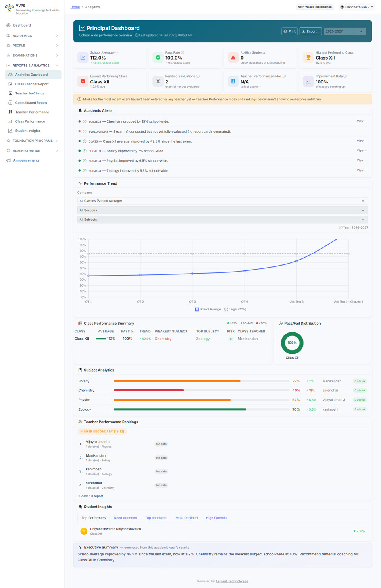The image size is (381, 588).
Task: Select Analytics Dashboard in sidebar
Action: pyautogui.click(x=33, y=75)
